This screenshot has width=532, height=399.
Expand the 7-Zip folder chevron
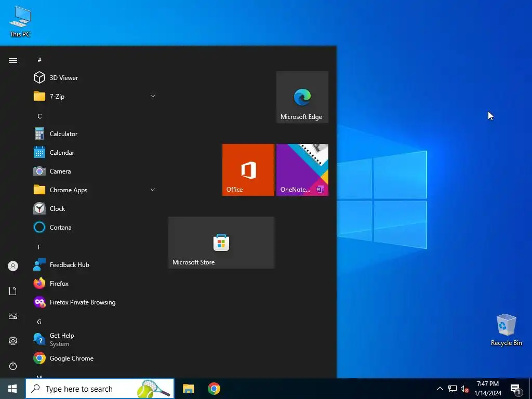click(x=153, y=96)
